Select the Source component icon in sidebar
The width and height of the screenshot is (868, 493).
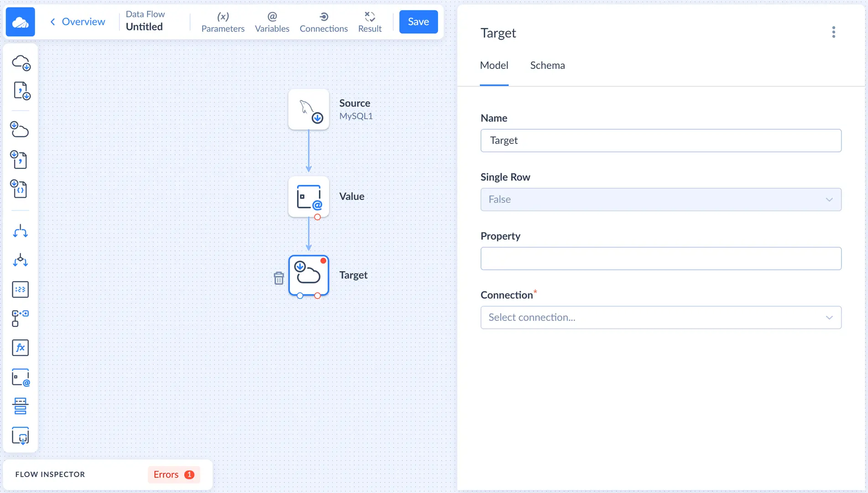21,63
